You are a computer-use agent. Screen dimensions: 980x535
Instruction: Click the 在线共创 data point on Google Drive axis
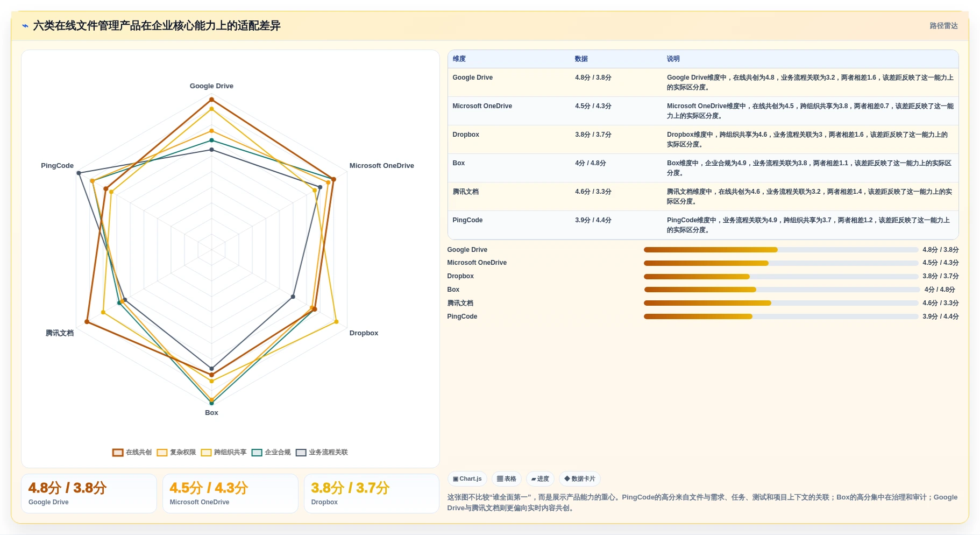coord(211,100)
